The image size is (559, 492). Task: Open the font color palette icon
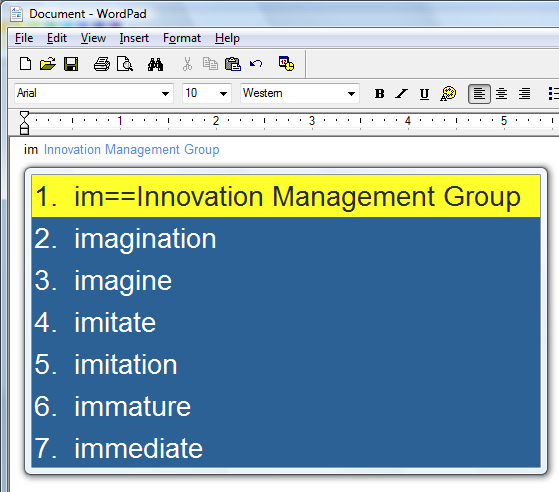(448, 94)
